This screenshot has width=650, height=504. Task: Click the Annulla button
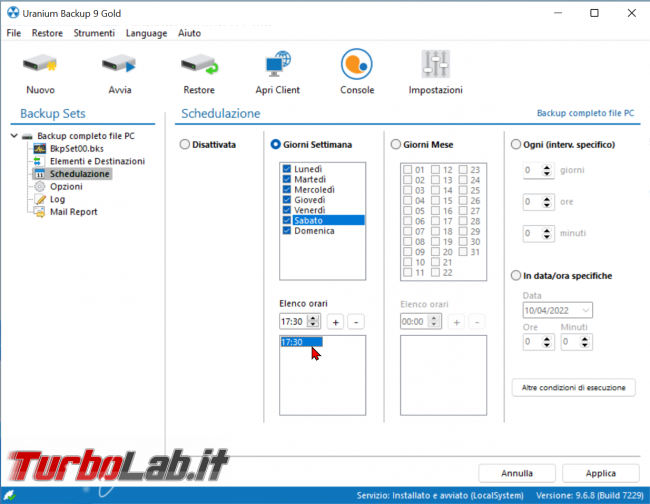517,473
